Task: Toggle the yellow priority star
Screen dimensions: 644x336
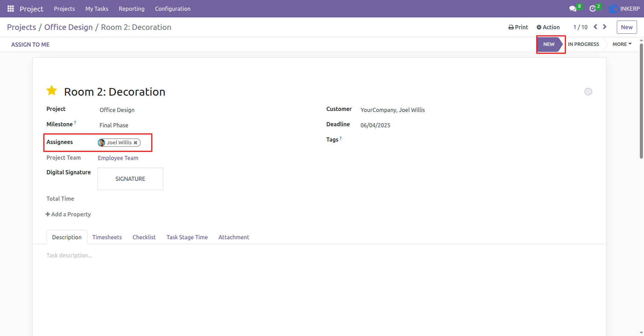Action: pyautogui.click(x=52, y=91)
